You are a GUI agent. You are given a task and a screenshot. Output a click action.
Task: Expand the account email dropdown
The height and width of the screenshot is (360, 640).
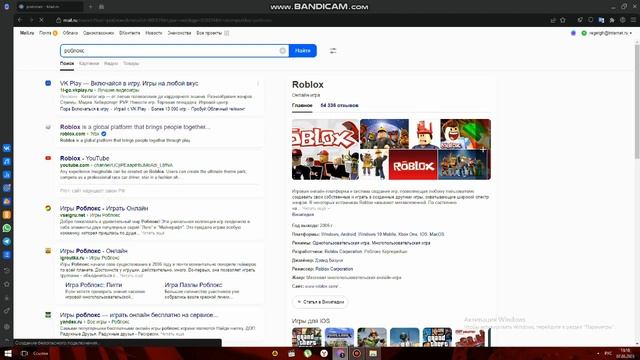(x=610, y=33)
